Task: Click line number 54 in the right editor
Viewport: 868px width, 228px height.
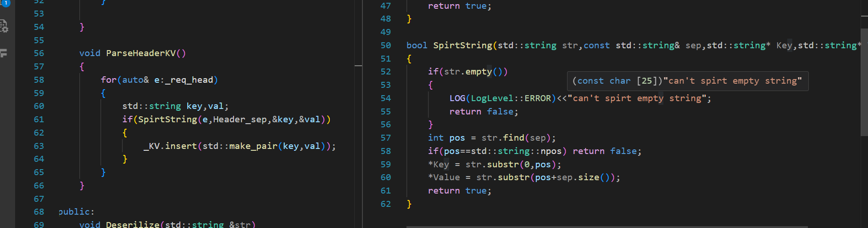Action: tap(385, 98)
